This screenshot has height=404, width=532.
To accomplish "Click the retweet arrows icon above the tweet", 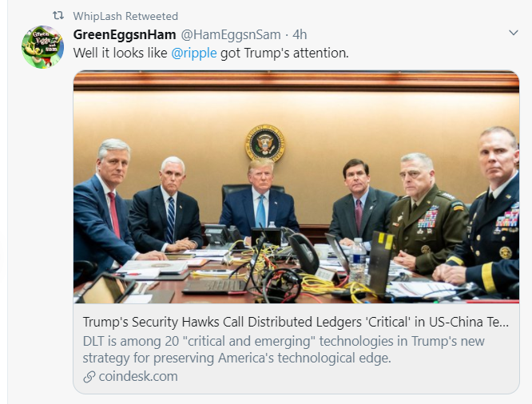I will (x=58, y=16).
